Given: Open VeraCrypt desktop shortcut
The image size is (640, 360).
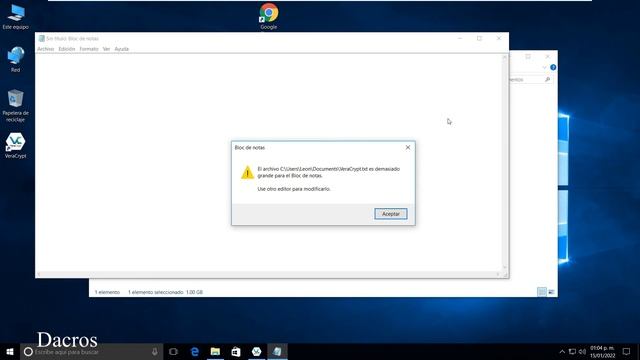Looking at the screenshot, I should coord(16,146).
